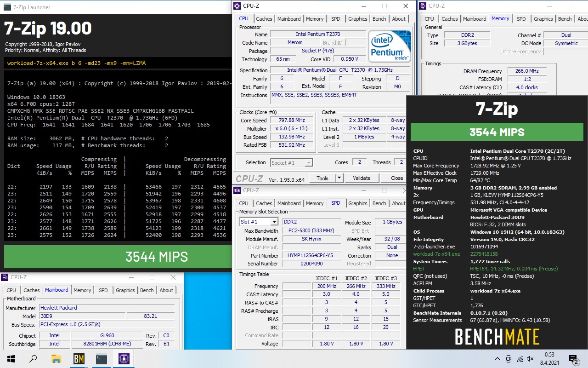588x368 pixels.
Task: Click the Validate button
Action: 362,178
